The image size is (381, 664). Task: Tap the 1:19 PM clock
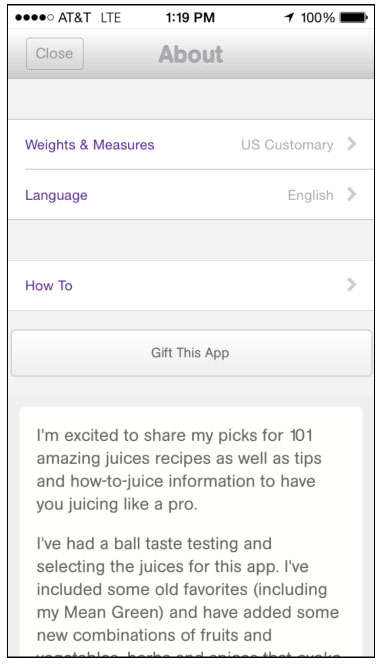(190, 17)
